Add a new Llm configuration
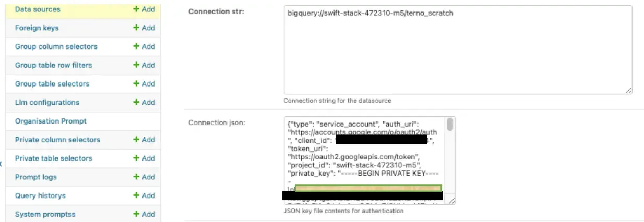644x222 pixels. coord(144,103)
